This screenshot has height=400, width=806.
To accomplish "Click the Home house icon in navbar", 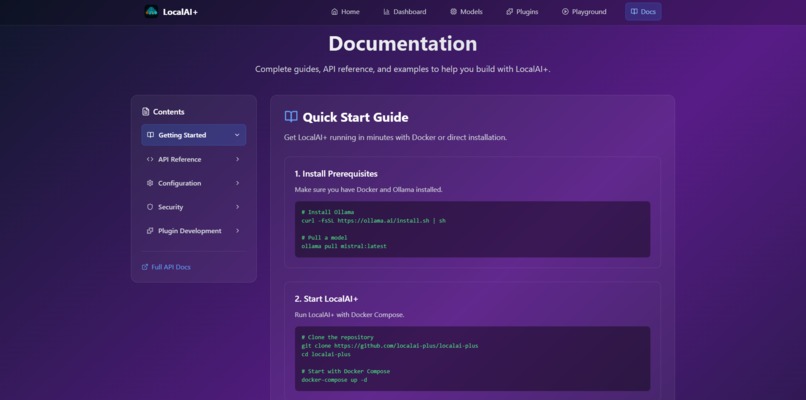I will pos(335,11).
